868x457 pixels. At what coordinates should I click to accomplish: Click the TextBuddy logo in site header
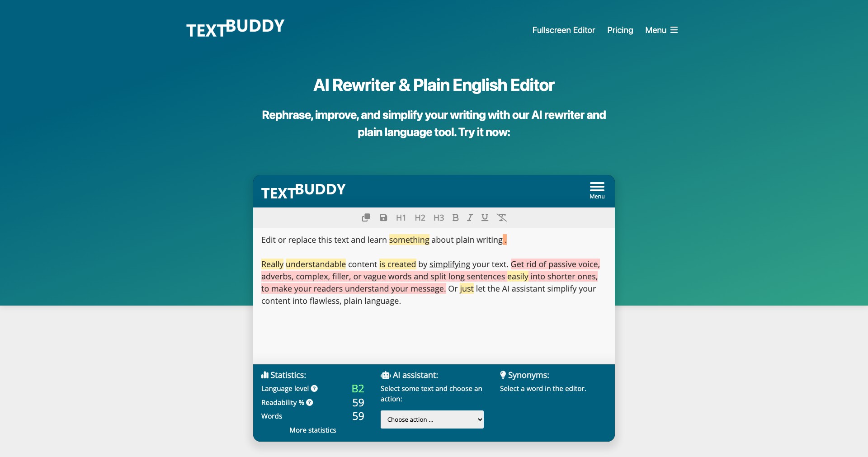tap(236, 28)
